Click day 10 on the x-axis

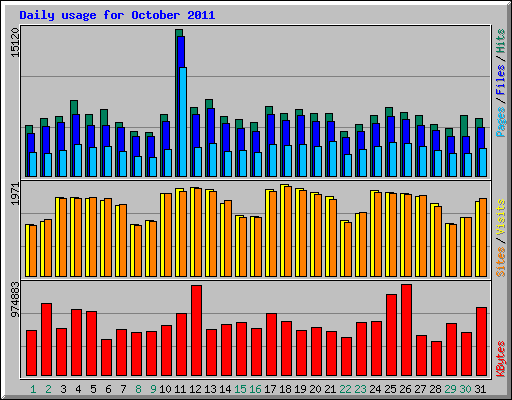coord(165,389)
